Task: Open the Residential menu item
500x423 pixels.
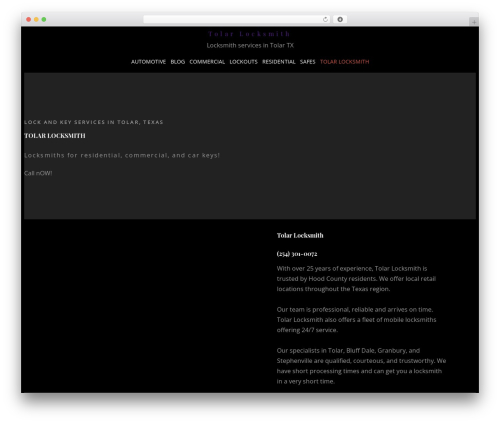Action: (279, 62)
